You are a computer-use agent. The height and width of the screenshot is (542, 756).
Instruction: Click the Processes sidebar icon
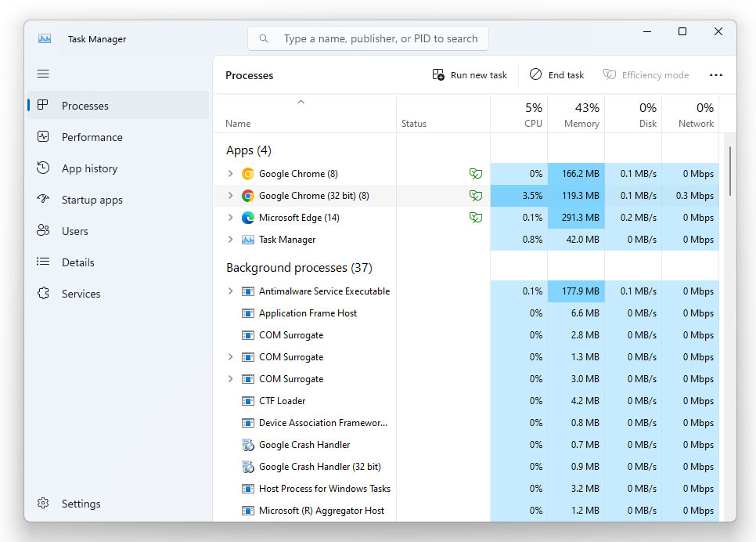point(43,105)
